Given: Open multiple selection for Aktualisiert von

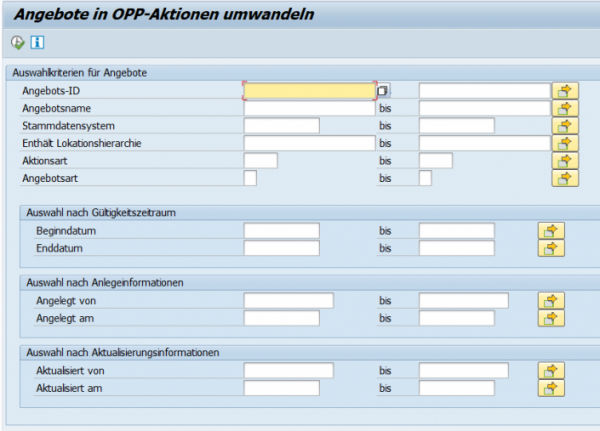Looking at the screenshot, I should click(551, 371).
